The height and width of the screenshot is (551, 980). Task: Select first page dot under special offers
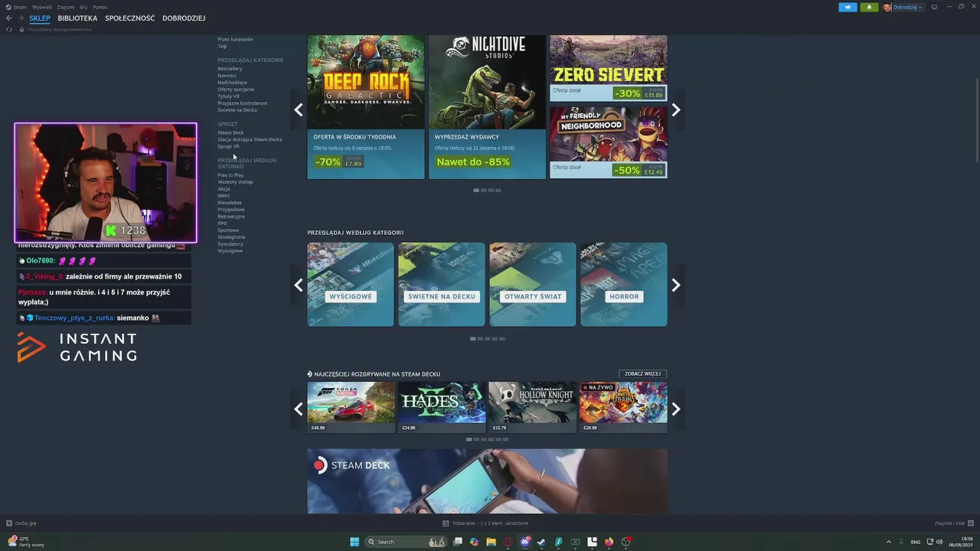(476, 191)
